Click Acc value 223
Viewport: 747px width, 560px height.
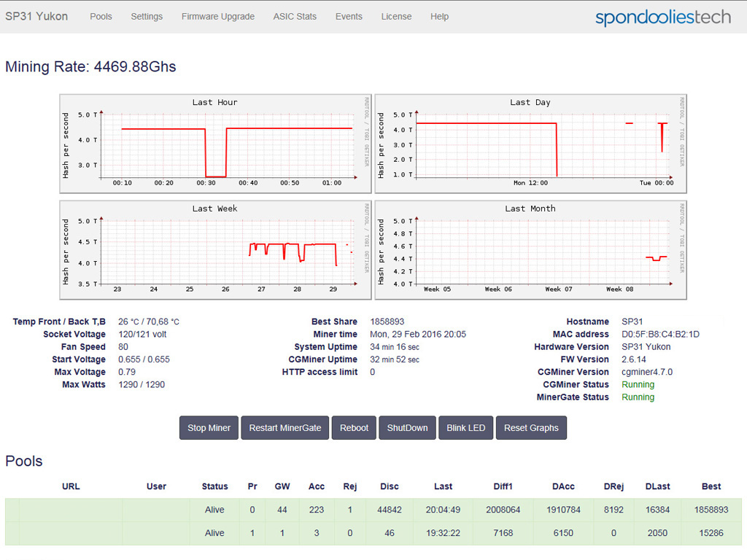tap(317, 510)
